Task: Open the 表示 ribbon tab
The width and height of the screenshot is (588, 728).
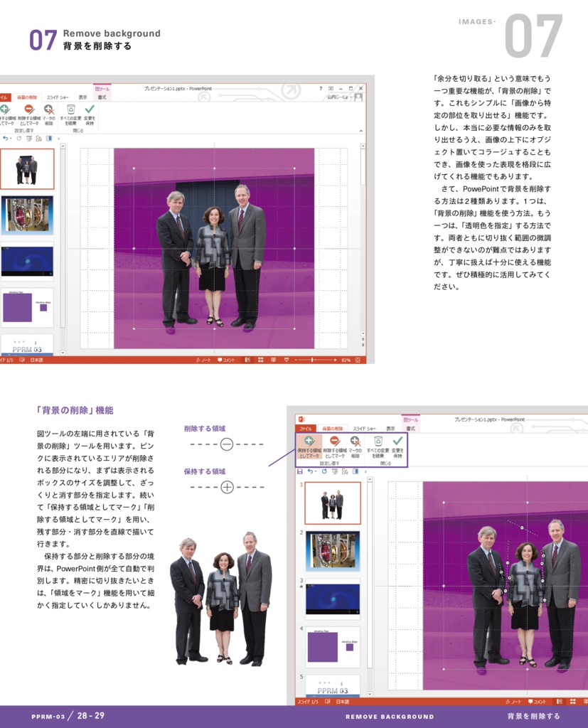Action: [82, 97]
